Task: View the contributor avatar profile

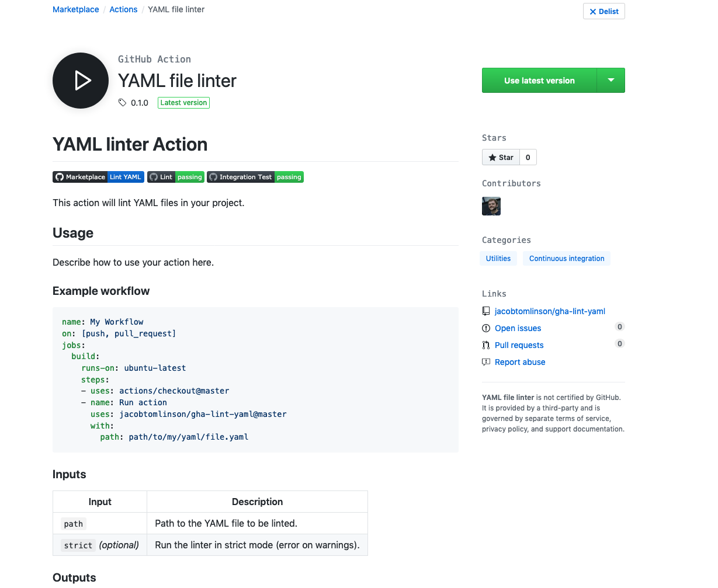Action: 491,206
